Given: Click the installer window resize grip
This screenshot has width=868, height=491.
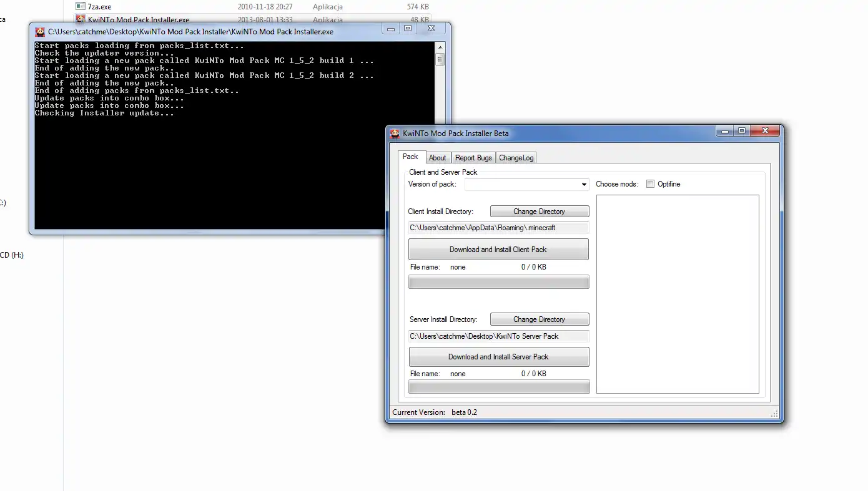Looking at the screenshot, I should click(774, 413).
